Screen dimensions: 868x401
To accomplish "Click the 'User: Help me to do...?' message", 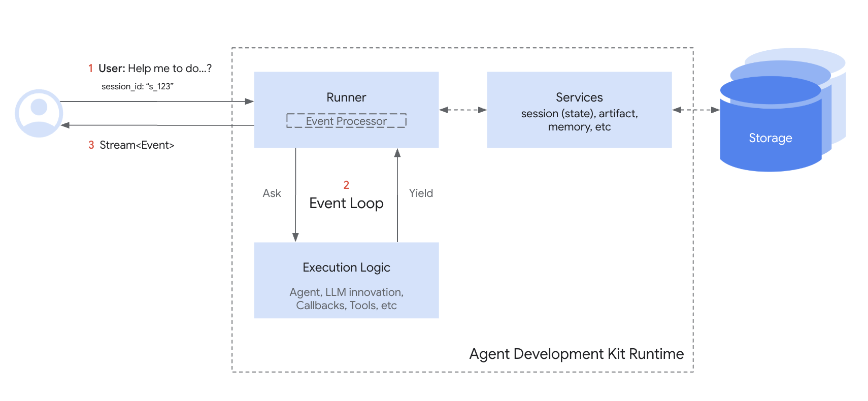I will (x=155, y=69).
